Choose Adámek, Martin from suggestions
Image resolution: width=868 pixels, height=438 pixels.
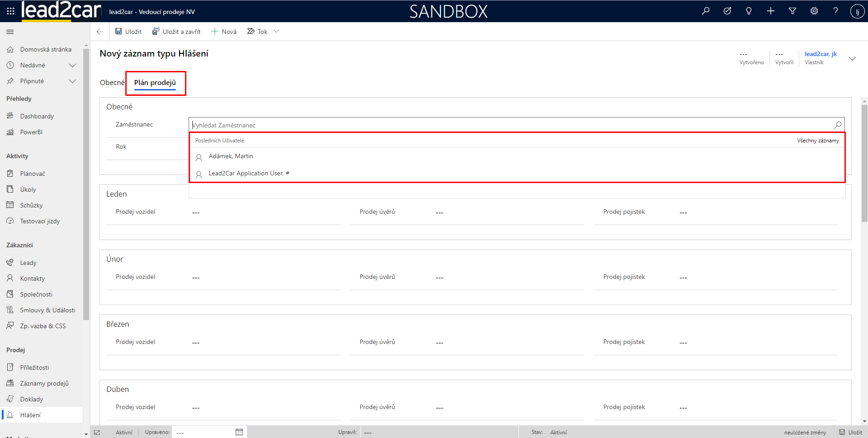click(x=231, y=156)
